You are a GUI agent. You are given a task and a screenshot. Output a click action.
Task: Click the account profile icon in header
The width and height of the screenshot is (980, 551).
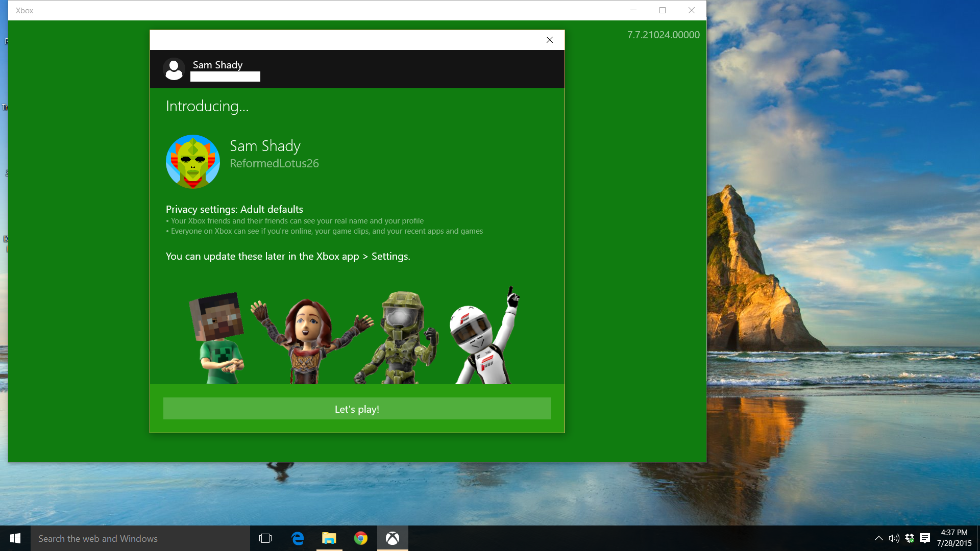coord(174,69)
